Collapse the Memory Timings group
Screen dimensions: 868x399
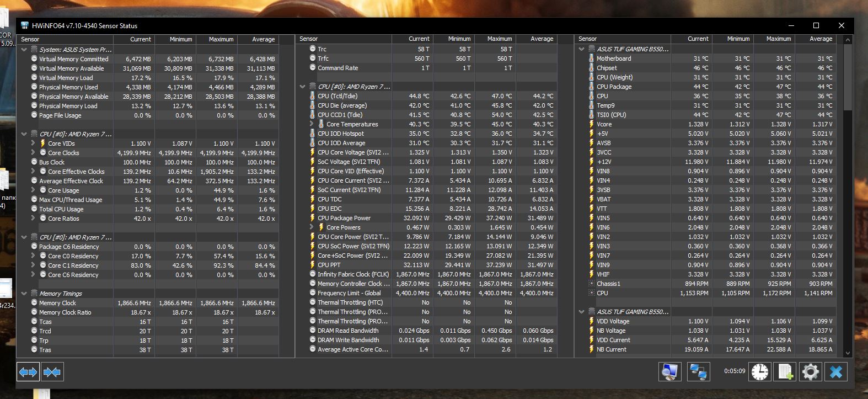tap(24, 294)
